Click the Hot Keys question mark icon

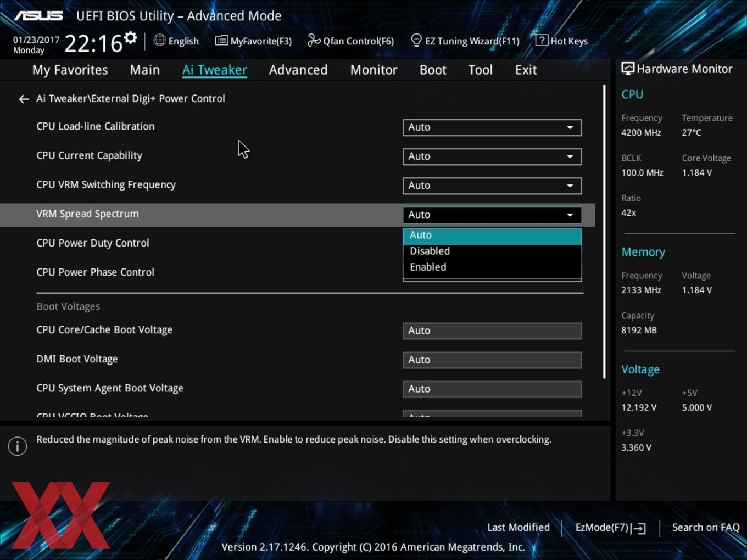tap(542, 40)
